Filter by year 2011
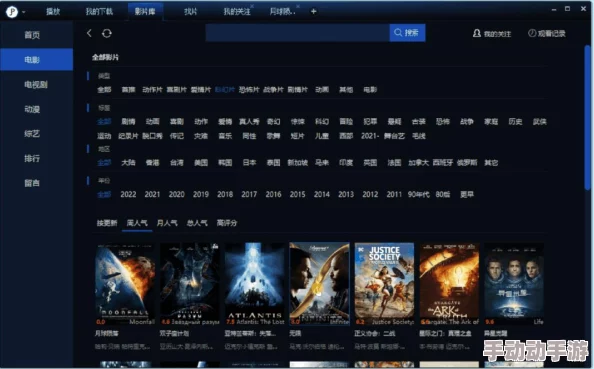 (394, 194)
